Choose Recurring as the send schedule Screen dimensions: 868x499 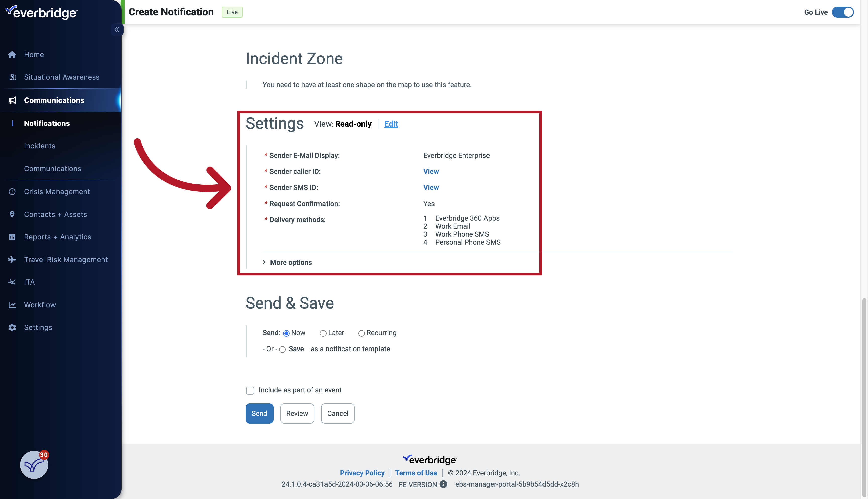tap(361, 333)
